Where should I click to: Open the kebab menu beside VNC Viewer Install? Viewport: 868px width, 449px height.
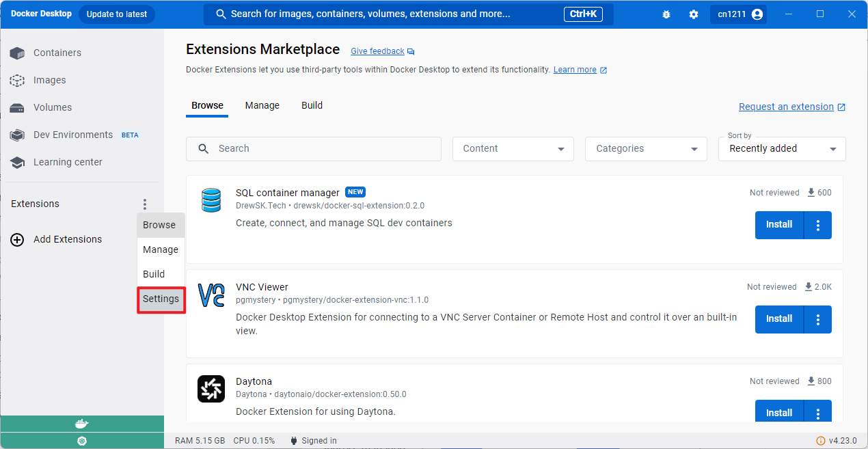817,319
